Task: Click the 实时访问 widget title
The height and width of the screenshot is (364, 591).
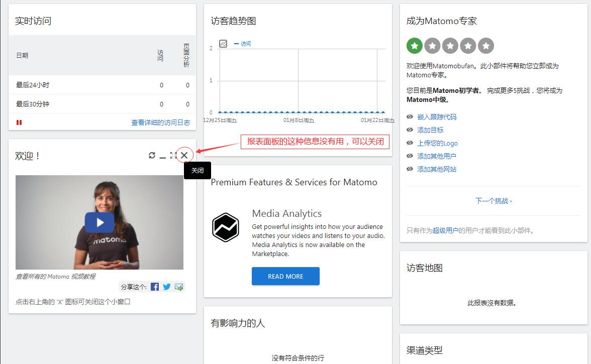Action: [33, 21]
